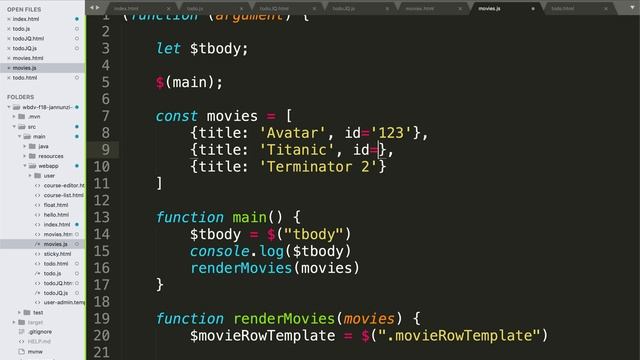Click the target folder icon
The image size is (640, 360).
[22, 322]
